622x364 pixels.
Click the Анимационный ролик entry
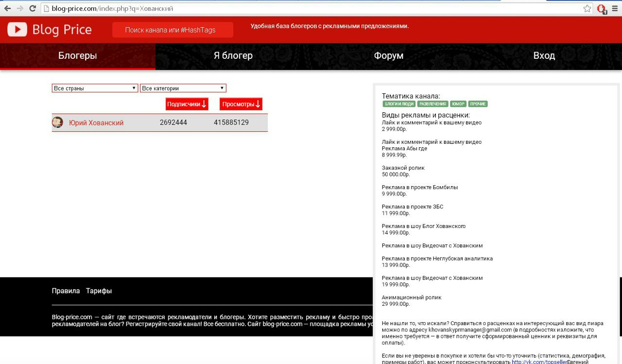[x=412, y=297]
